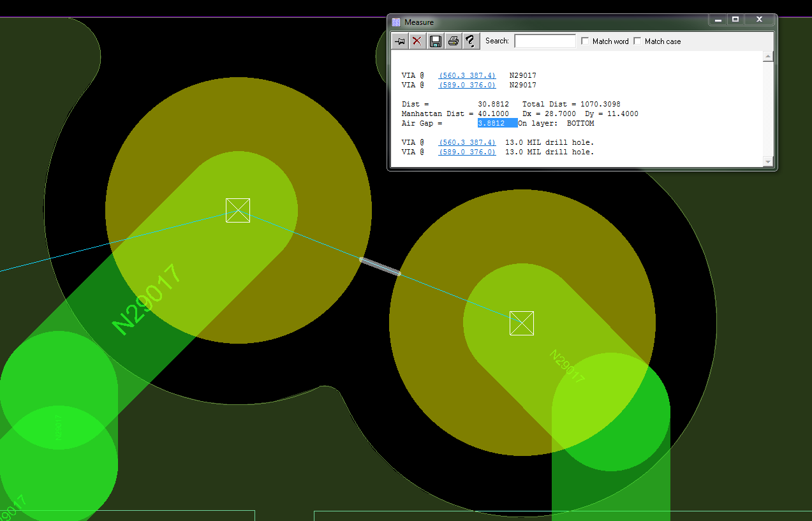The width and height of the screenshot is (812, 521).
Task: Click the (560.3 387.4) link beside drill hole
Action: click(x=467, y=143)
